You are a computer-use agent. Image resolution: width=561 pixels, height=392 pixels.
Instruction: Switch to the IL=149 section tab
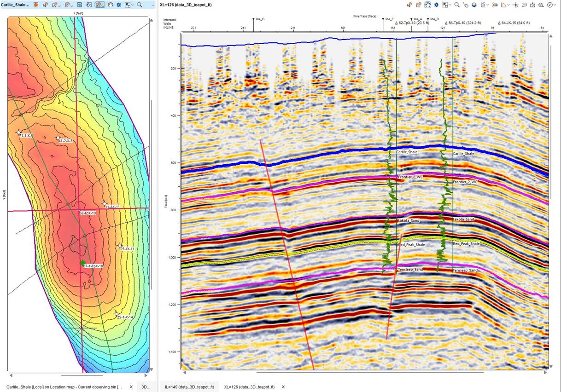189,387
